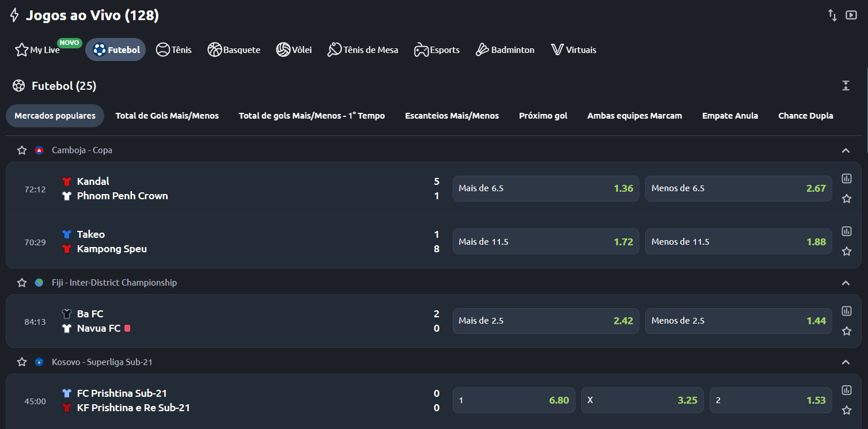Open statistics icon for Ba FC match
This screenshot has height=429, width=868.
click(x=846, y=311)
